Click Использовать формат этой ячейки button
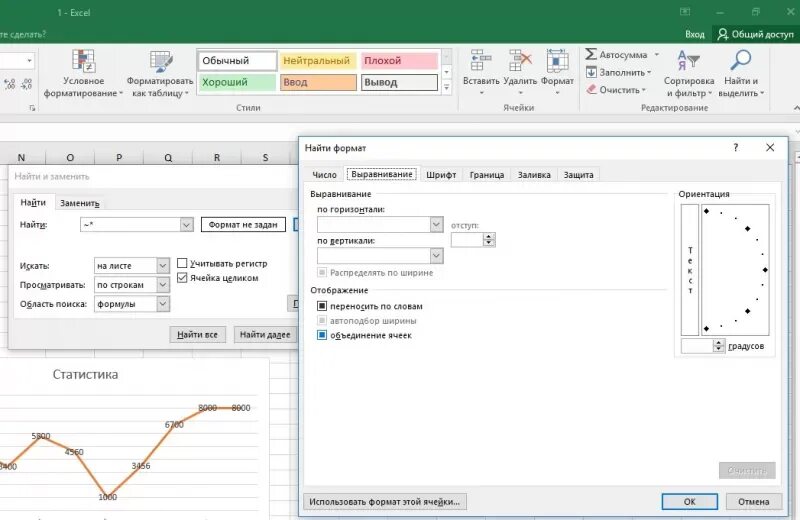Screen dimensions: 800x520 385,502
